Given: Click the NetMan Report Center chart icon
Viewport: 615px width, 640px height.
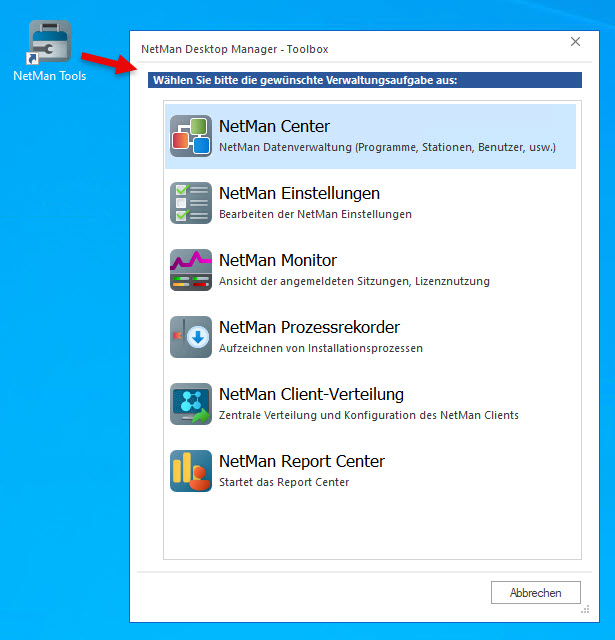Looking at the screenshot, I should tap(190, 471).
